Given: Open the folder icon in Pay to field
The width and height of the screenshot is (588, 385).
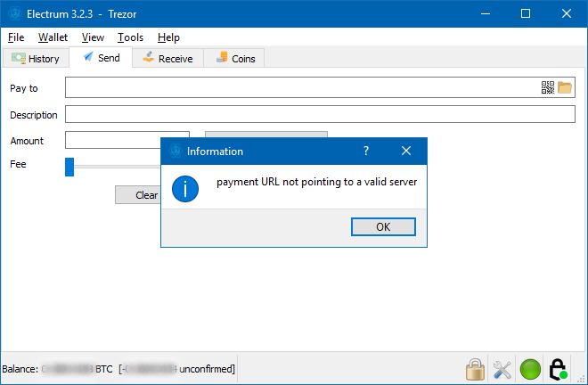Looking at the screenshot, I should coord(564,87).
